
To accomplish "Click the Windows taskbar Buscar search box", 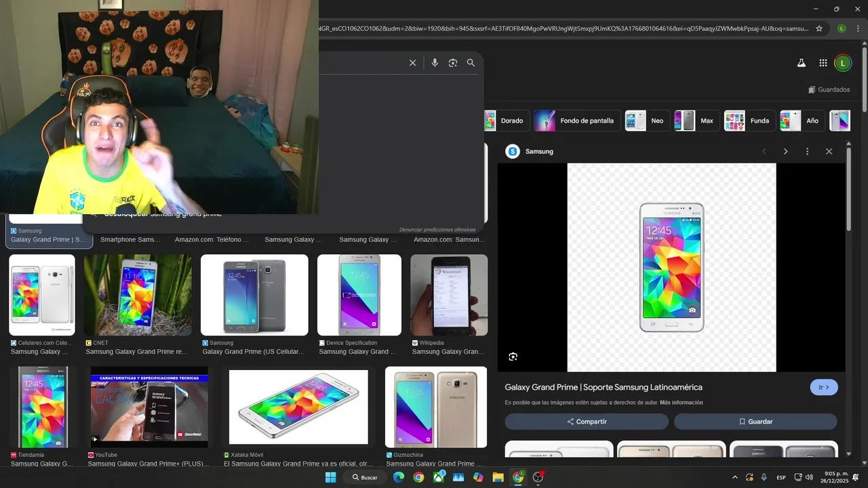I will tap(364, 477).
